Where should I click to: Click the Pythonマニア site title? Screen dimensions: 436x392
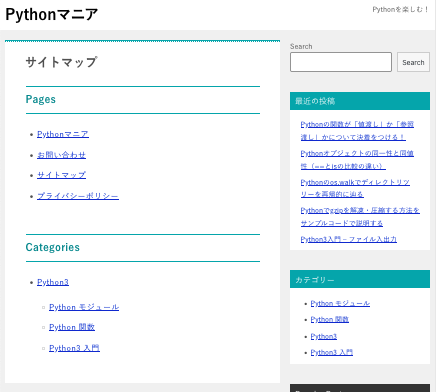[x=52, y=15]
